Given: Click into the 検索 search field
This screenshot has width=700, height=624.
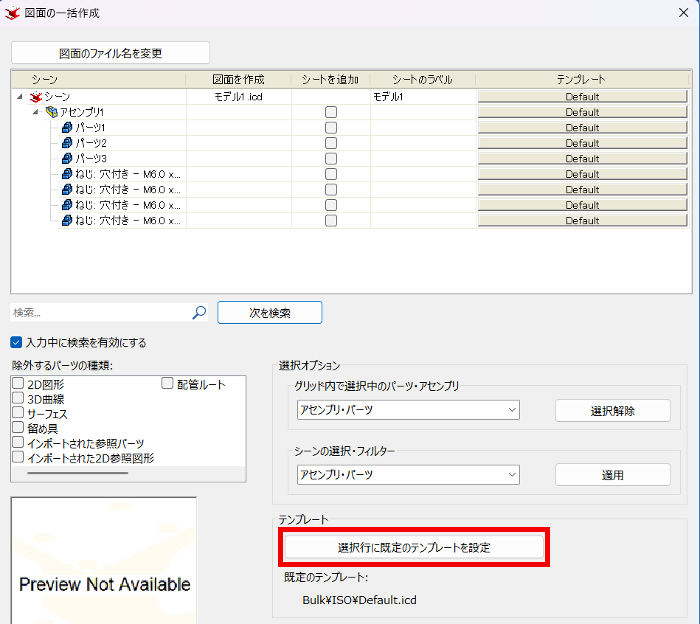Looking at the screenshot, I should tap(100, 312).
